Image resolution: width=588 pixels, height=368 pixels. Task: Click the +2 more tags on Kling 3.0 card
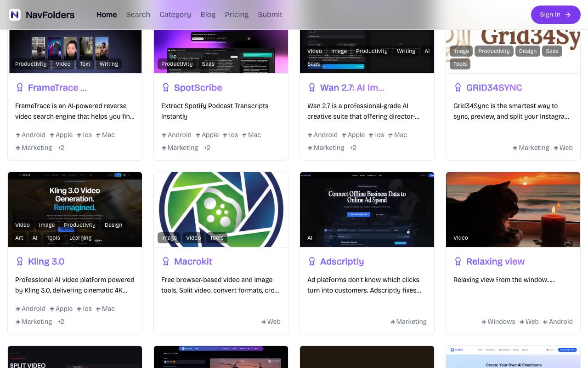(x=61, y=322)
